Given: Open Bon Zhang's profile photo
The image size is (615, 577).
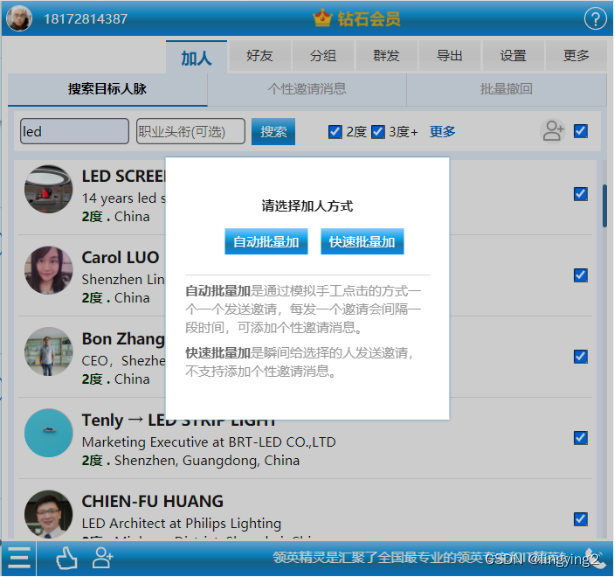Looking at the screenshot, I should pos(49,351).
